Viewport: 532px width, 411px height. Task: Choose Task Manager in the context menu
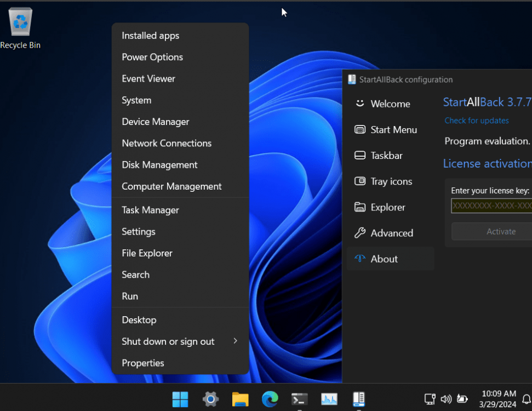(x=150, y=210)
